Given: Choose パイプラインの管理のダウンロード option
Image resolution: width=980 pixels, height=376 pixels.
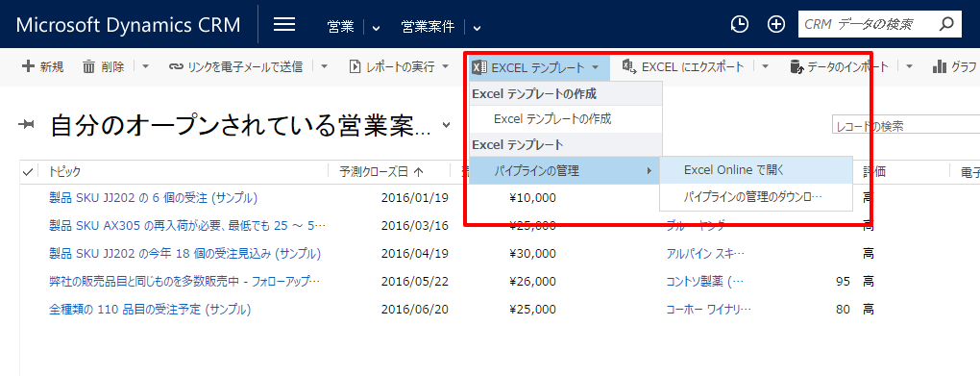Looking at the screenshot, I should pyautogui.click(x=756, y=196).
